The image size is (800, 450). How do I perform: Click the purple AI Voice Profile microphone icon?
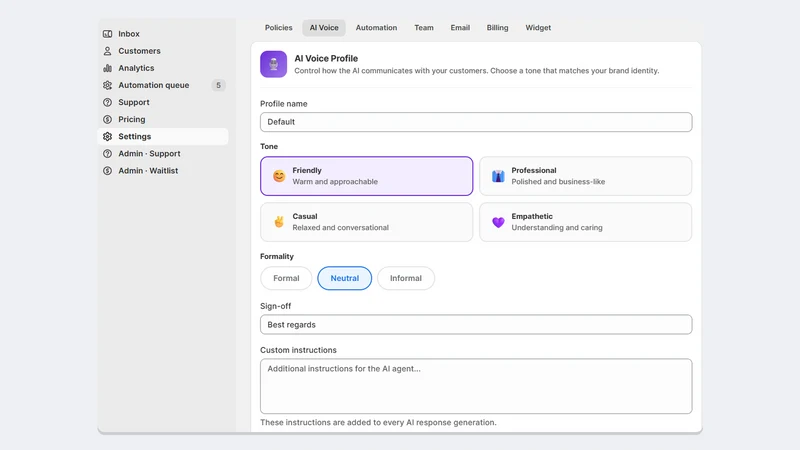273,64
